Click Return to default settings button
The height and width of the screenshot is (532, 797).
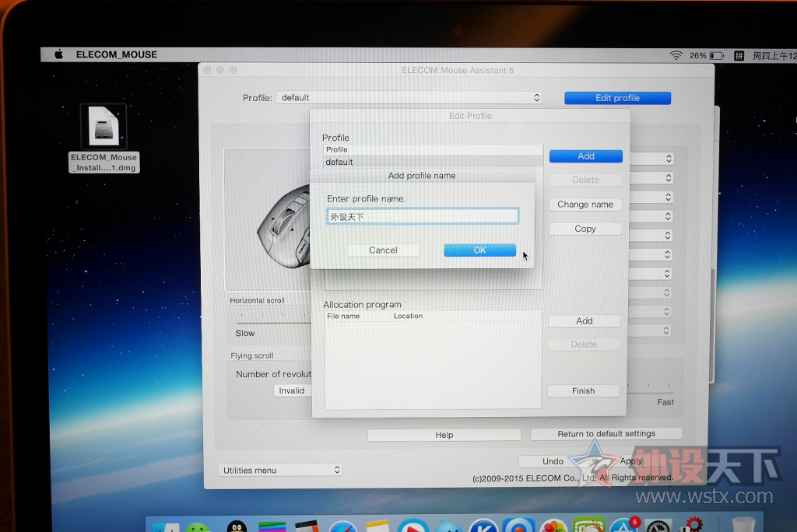(x=606, y=434)
